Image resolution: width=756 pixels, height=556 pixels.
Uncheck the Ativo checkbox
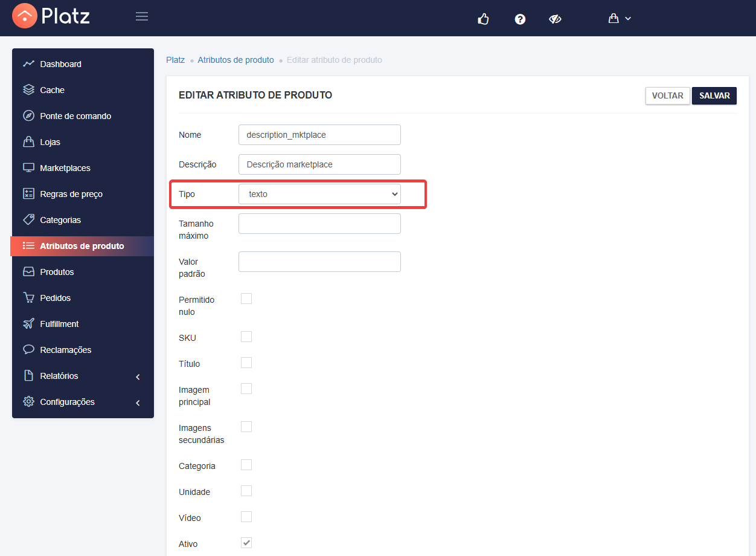(246, 543)
